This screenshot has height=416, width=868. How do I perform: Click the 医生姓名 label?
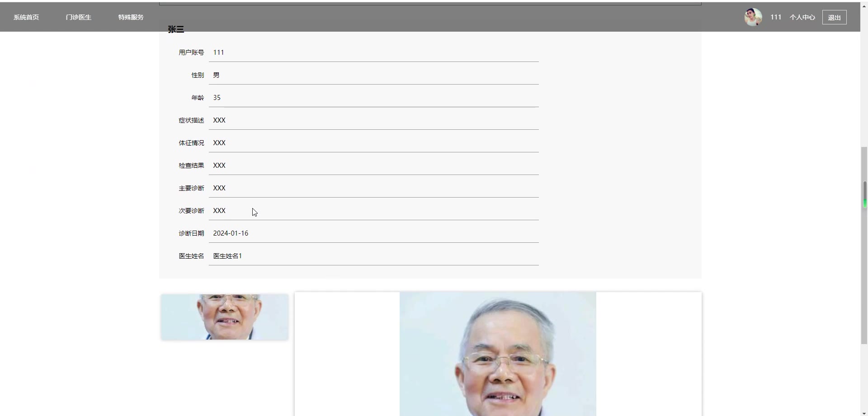tap(191, 256)
